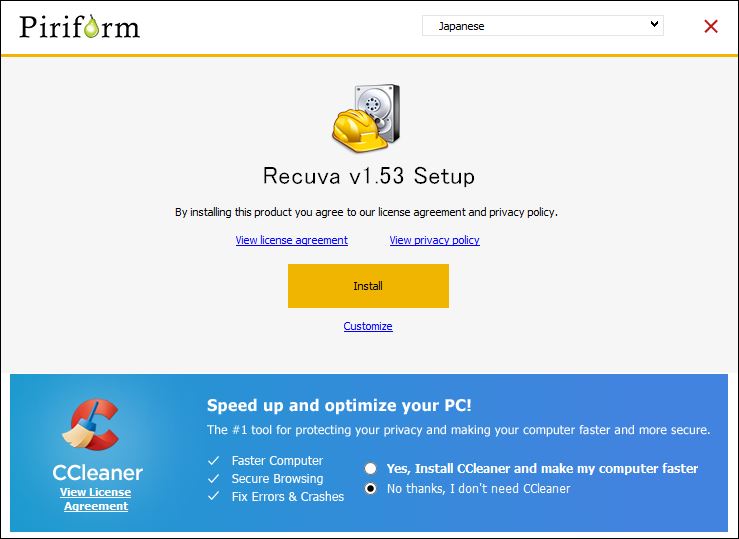
Task: Click the Recuva v1.53 Setup title
Action: click(x=369, y=176)
